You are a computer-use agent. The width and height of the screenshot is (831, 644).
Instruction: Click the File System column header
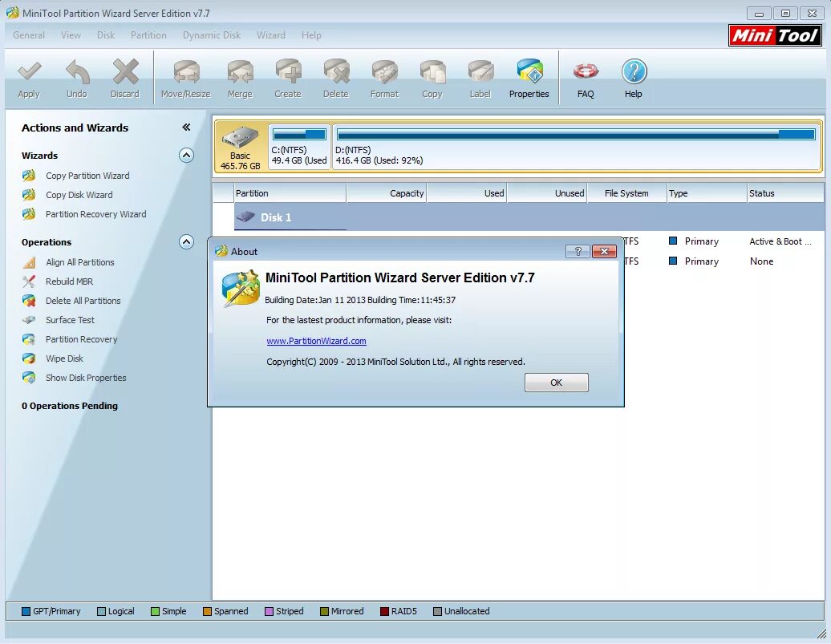(627, 193)
